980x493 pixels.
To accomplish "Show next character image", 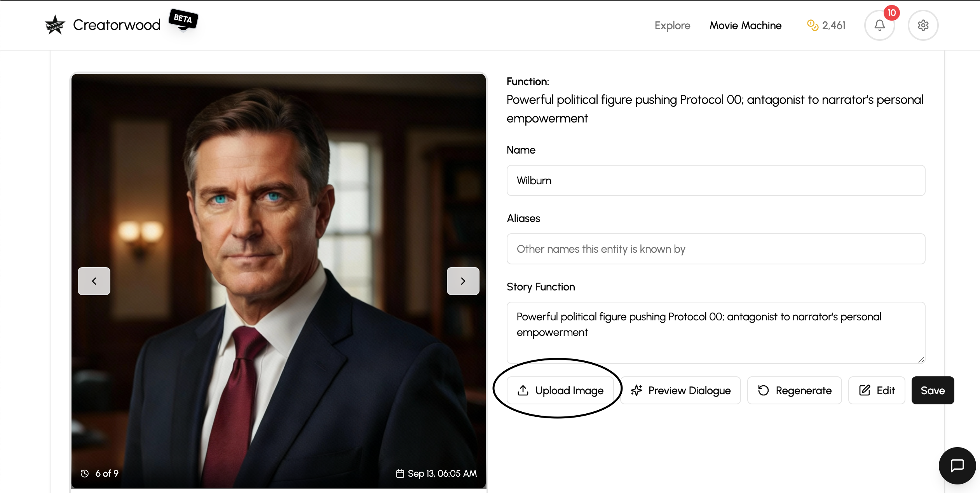I will 463,281.
